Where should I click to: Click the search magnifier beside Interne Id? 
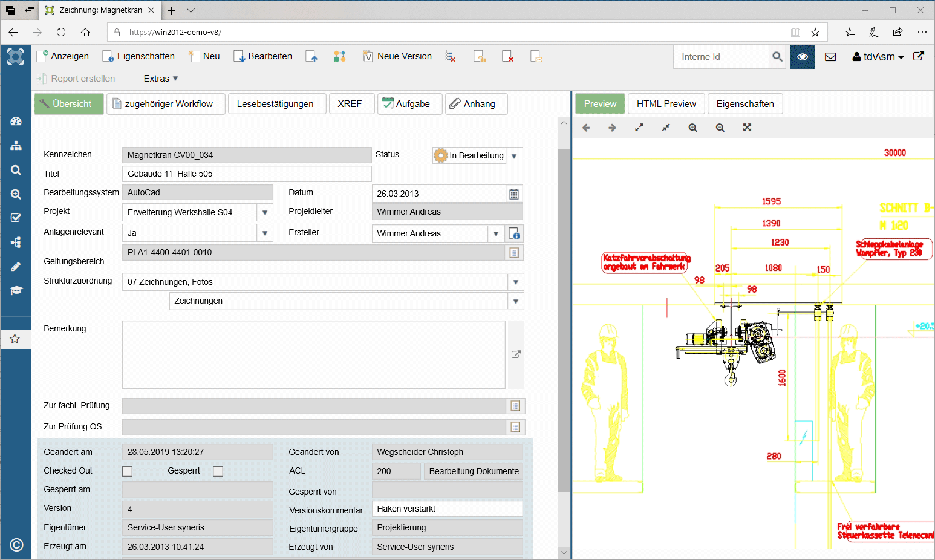[777, 57]
